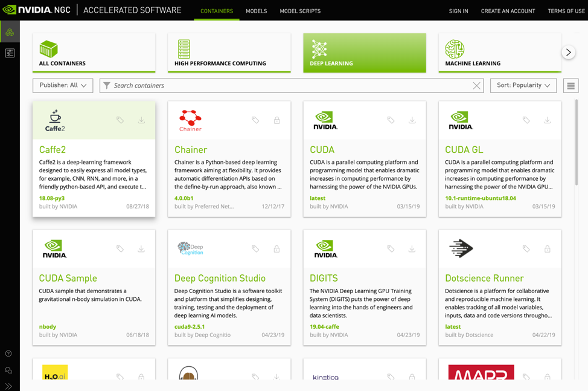Click the download icon on Caffe2 card

tap(141, 120)
